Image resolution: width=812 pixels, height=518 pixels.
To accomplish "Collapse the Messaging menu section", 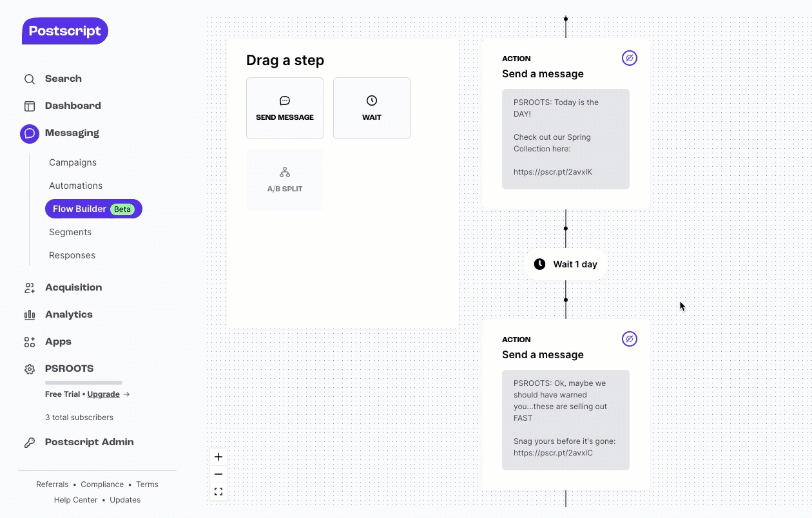I will 72,133.
